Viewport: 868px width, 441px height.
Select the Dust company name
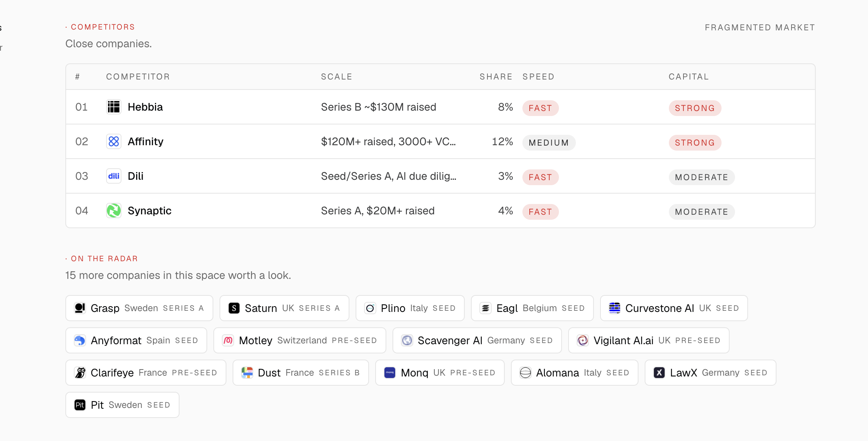point(269,373)
